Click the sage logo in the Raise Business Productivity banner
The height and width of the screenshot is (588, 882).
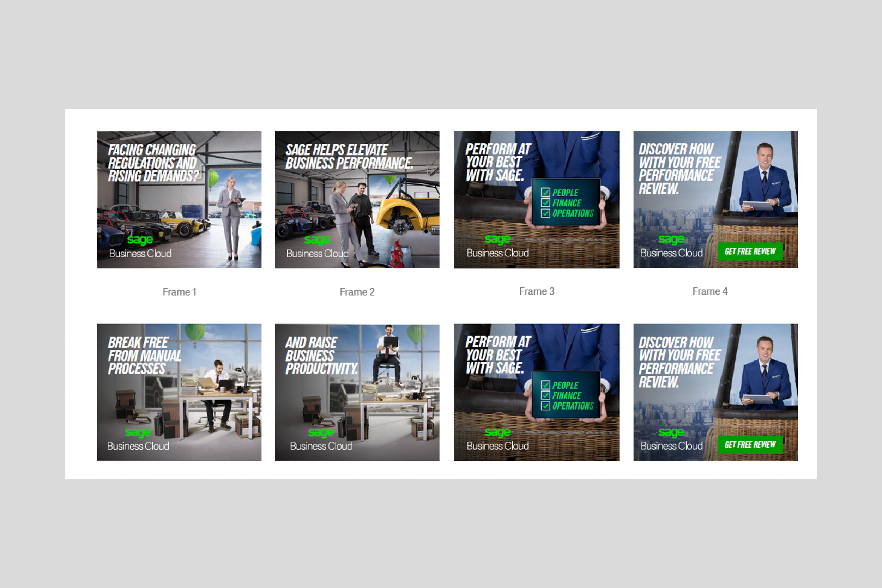coord(321,432)
